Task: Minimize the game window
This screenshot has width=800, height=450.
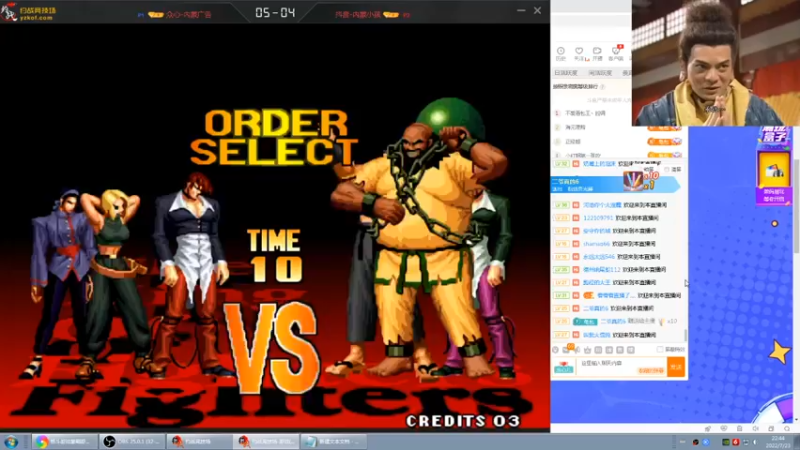Action: click(521, 10)
